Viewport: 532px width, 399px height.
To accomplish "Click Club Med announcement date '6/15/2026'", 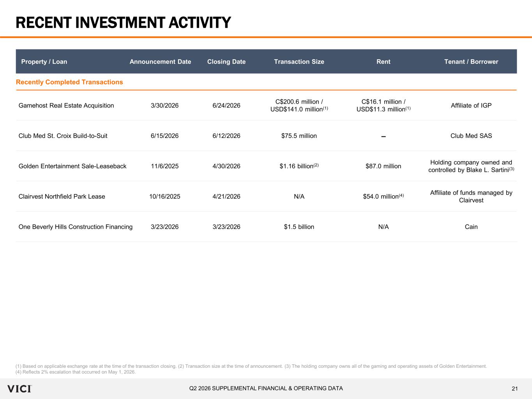I will 164,136.
